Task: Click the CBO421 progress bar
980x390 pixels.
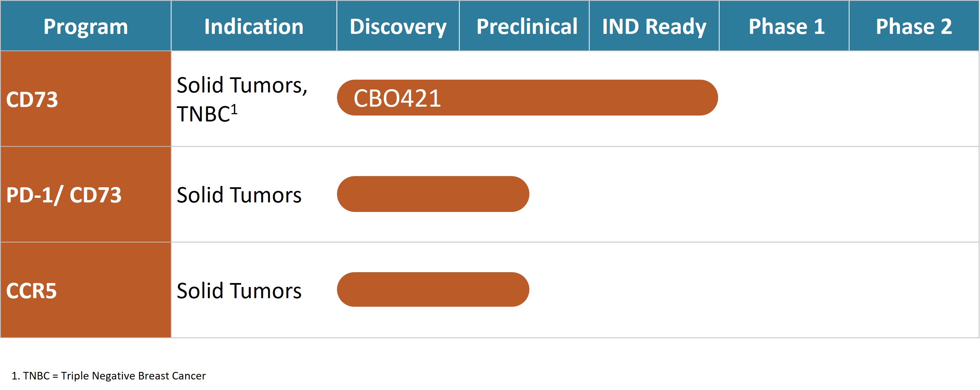Action: click(x=527, y=98)
